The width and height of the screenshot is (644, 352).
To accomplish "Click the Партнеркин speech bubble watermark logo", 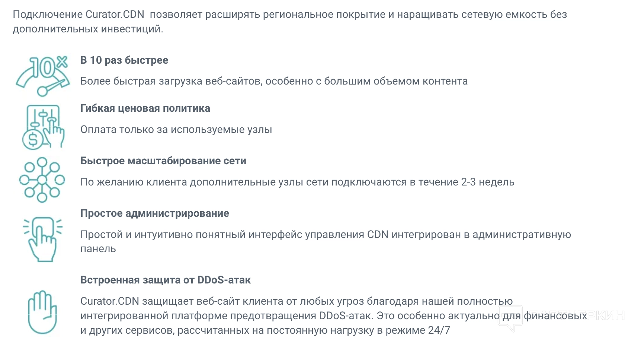I will pyautogui.click(x=510, y=318).
